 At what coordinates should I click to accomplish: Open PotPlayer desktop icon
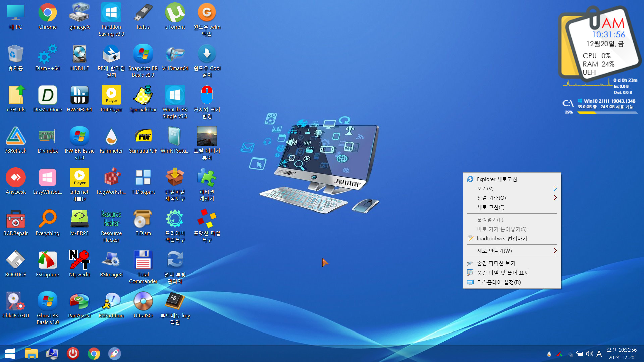click(111, 99)
